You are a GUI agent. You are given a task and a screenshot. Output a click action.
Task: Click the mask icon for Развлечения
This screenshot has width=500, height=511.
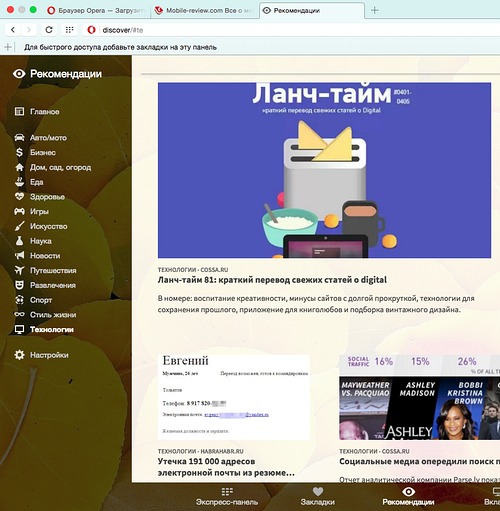click(19, 285)
